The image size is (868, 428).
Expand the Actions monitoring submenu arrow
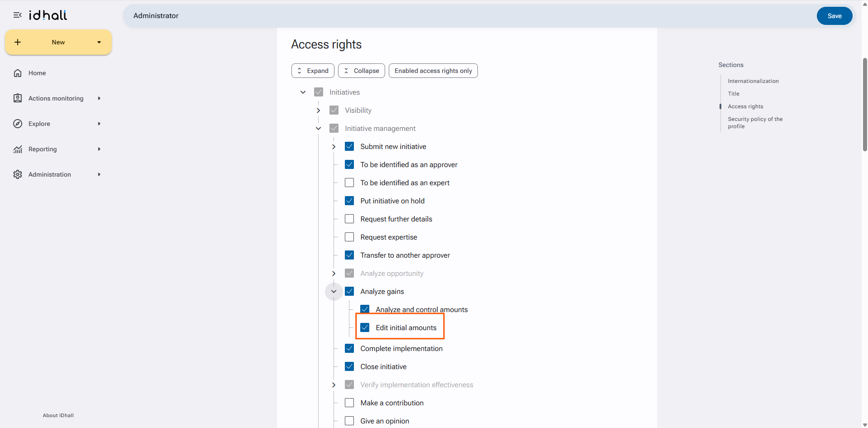point(99,98)
